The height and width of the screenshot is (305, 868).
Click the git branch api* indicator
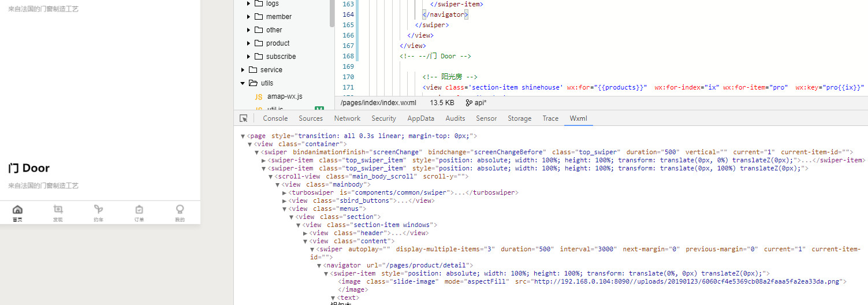click(476, 103)
